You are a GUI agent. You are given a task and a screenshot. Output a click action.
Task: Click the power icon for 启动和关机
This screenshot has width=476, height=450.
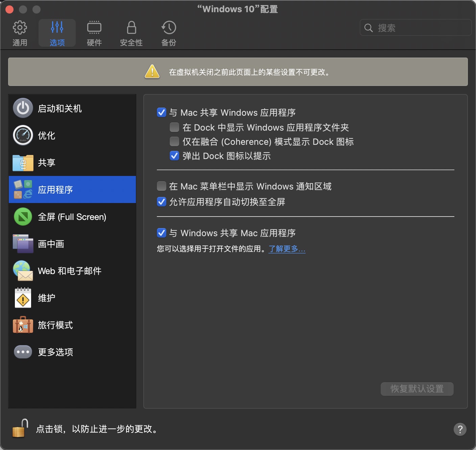click(23, 108)
